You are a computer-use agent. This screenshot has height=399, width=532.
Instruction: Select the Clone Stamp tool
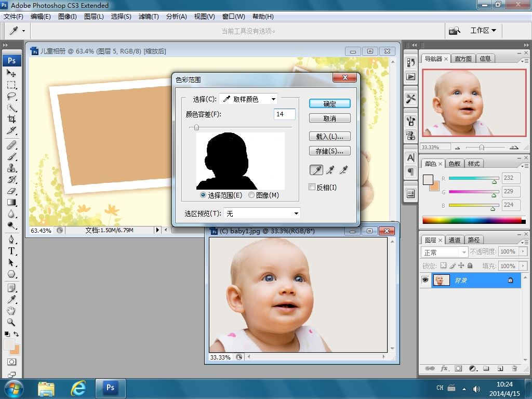(11, 168)
